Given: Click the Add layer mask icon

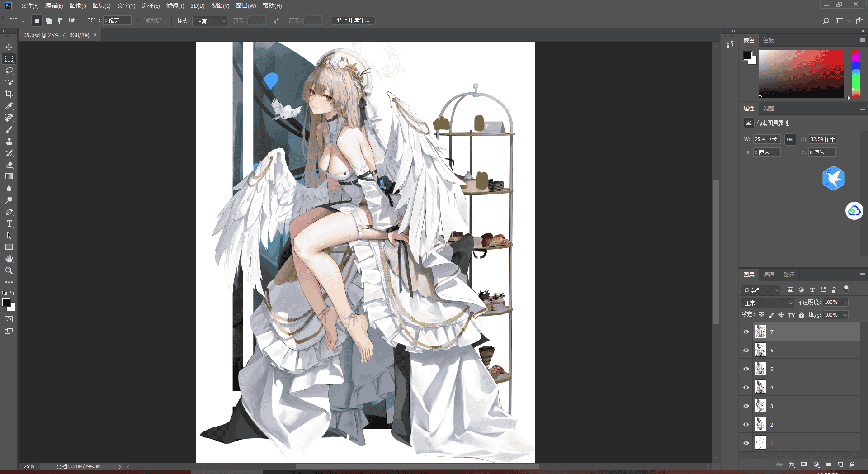Looking at the screenshot, I should [803, 465].
